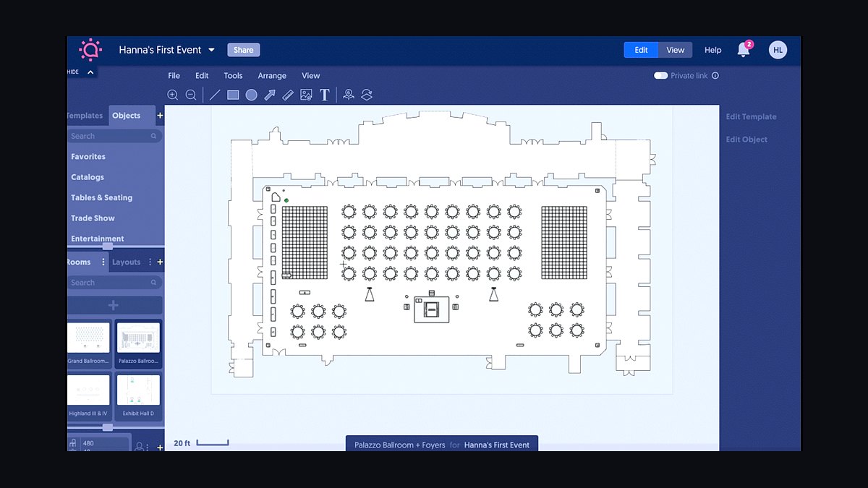This screenshot has height=488, width=868.
Task: Open the View menu in menu bar
Action: point(311,75)
